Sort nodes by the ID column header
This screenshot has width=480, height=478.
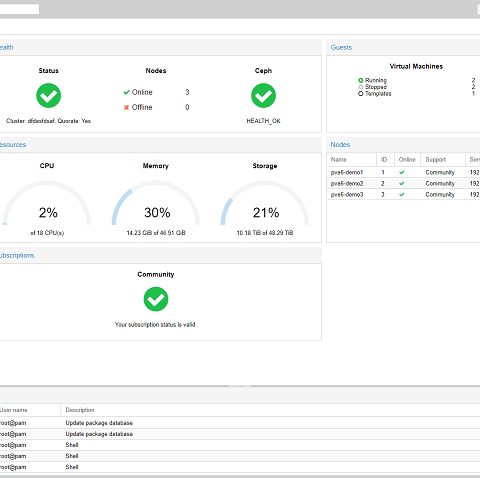click(x=385, y=160)
